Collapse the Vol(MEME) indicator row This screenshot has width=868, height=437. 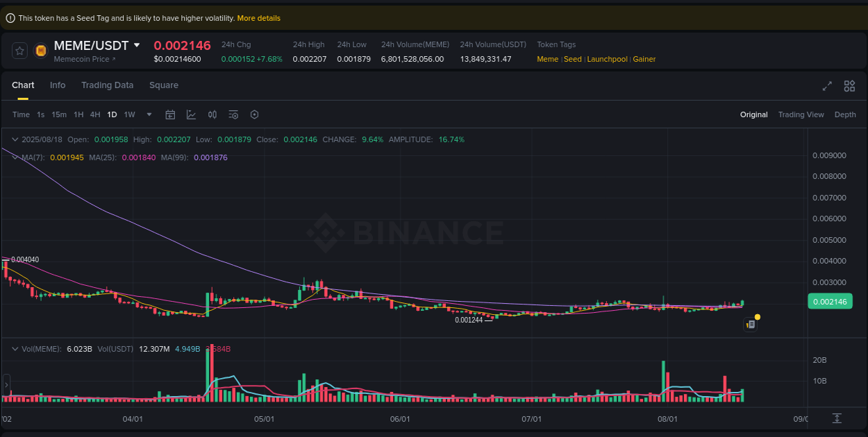click(x=15, y=349)
